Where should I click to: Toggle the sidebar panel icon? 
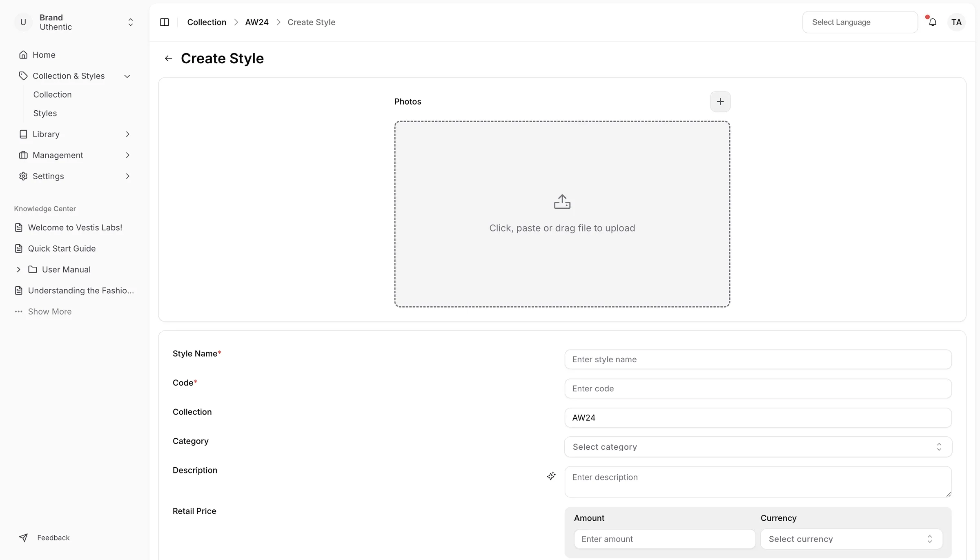coord(165,22)
